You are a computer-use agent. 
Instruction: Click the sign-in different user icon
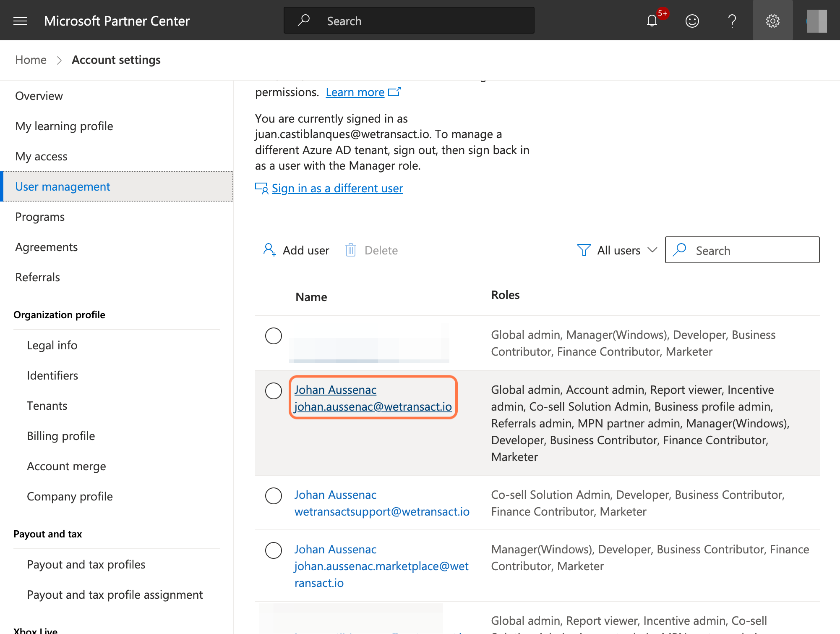[262, 189]
